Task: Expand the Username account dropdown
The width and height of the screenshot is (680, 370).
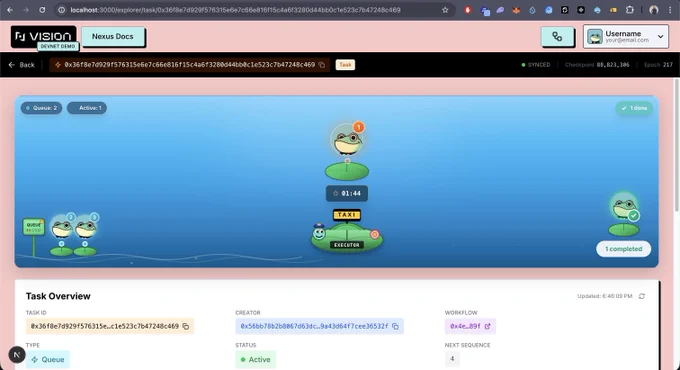Action: click(660, 37)
